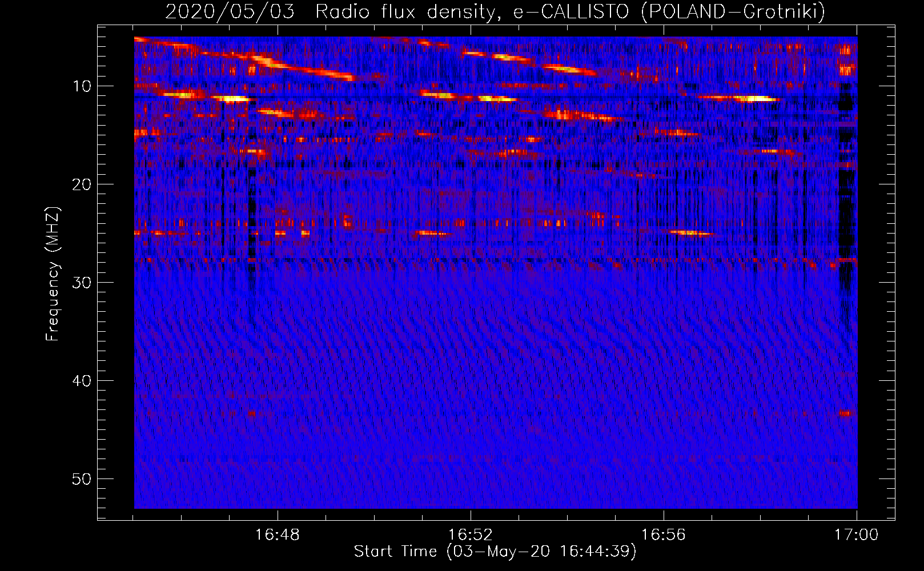The width and height of the screenshot is (924, 571).
Task: Click the frequency tick label '20'
Action: 82,184
